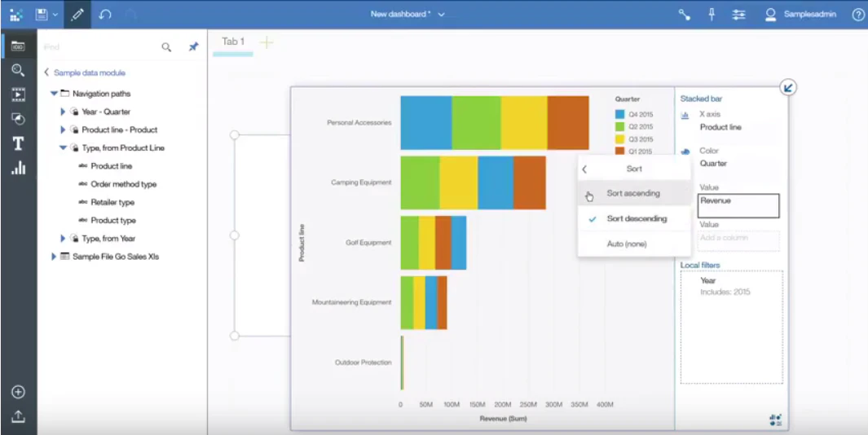Click the Undo arrow icon

(x=105, y=15)
